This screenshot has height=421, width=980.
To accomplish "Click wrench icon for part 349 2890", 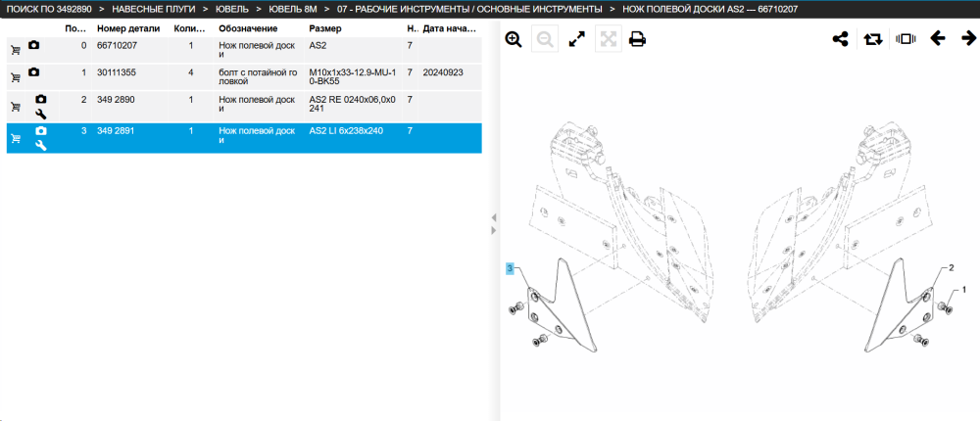I will coord(40,114).
